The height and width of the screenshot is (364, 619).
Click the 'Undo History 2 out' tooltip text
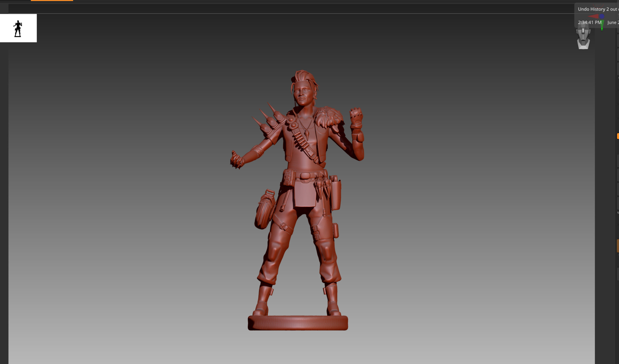point(597,9)
